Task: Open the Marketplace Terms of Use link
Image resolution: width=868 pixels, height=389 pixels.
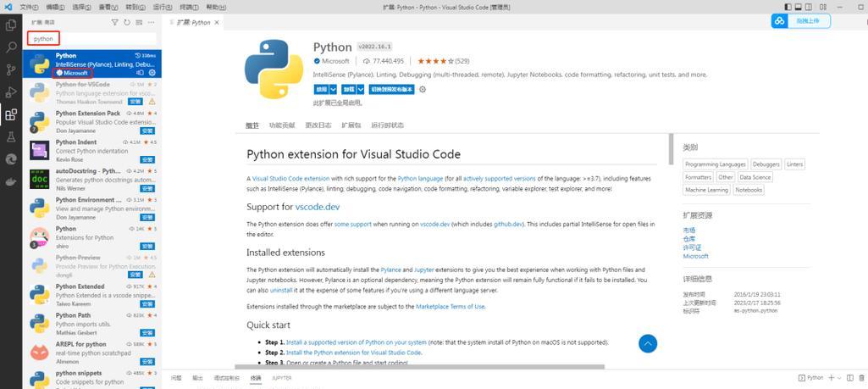Action: (x=450, y=307)
